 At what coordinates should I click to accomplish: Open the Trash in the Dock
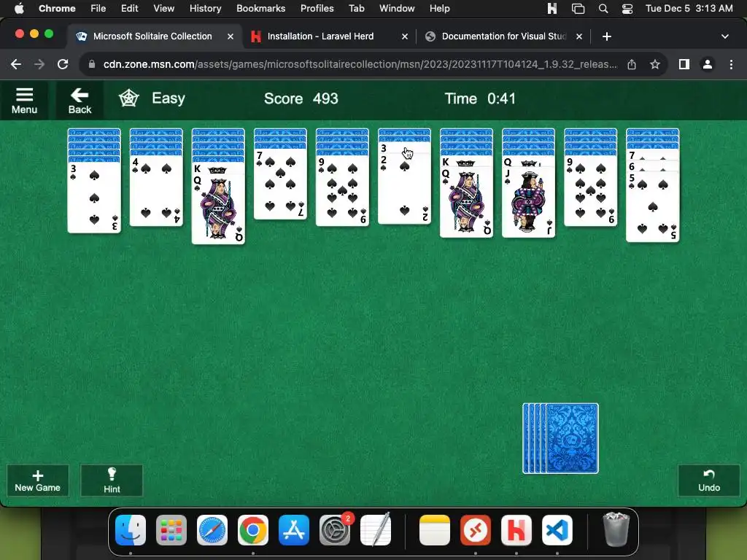coord(616,530)
